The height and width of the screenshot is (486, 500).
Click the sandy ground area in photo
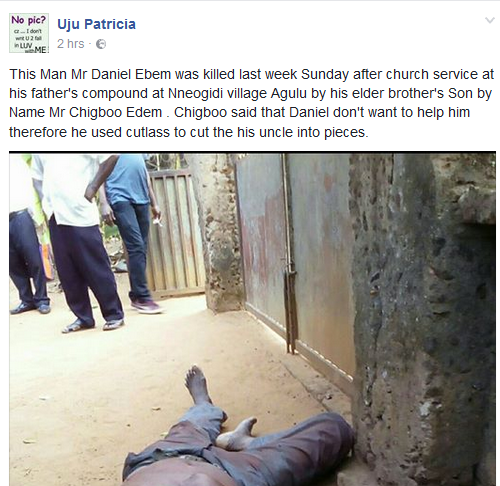pyautogui.click(x=100, y=383)
